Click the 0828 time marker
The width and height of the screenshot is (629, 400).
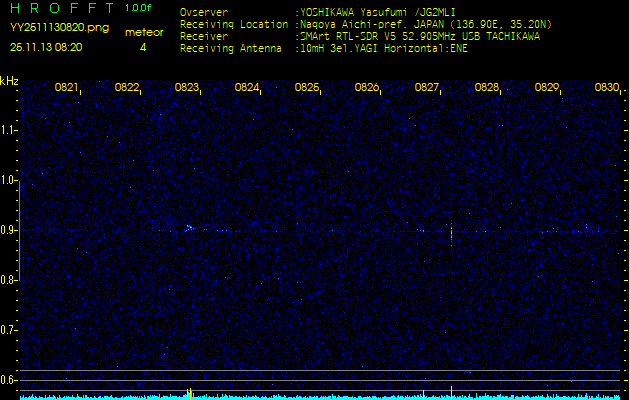[486, 87]
